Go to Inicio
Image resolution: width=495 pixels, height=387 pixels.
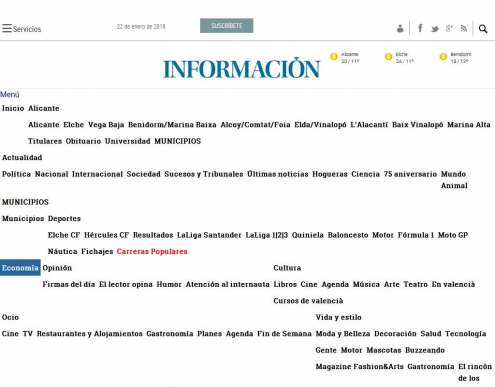(13, 108)
